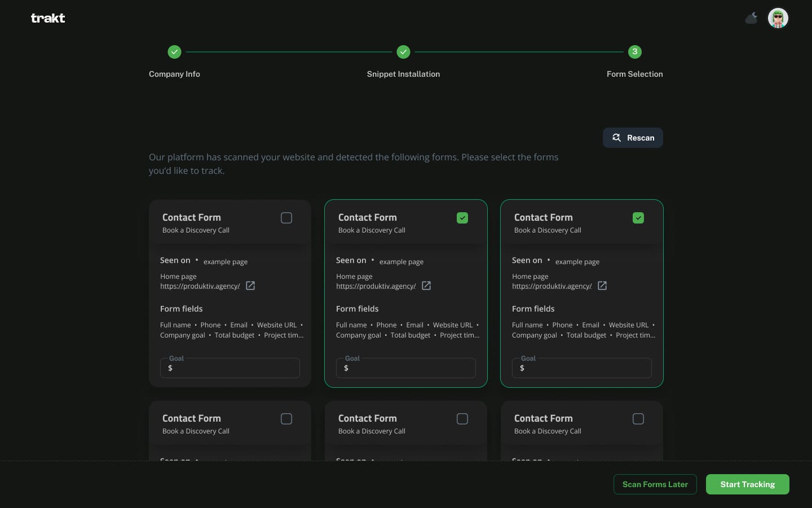Screen dimensions: 812x508
Task: Return to the Snippet Installation step
Action: click(403, 52)
